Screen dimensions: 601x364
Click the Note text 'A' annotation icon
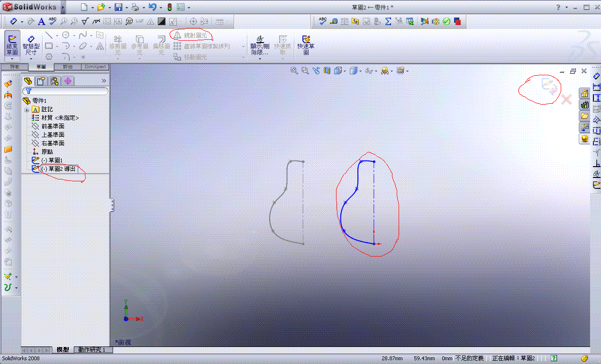[x=41, y=21]
